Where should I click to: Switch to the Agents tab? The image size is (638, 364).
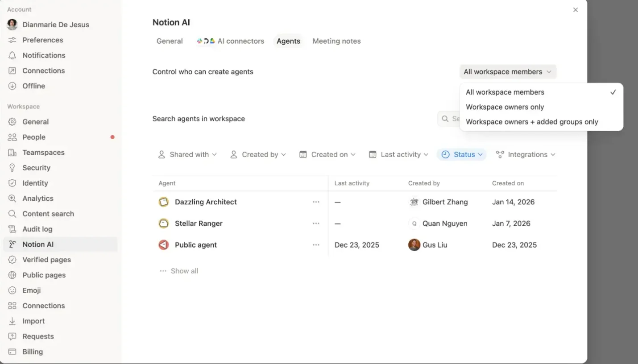pos(288,41)
